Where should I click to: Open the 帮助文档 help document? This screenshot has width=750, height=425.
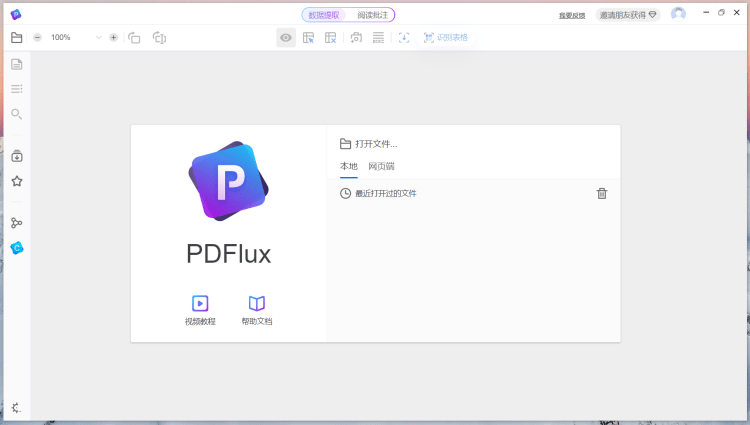pos(257,310)
